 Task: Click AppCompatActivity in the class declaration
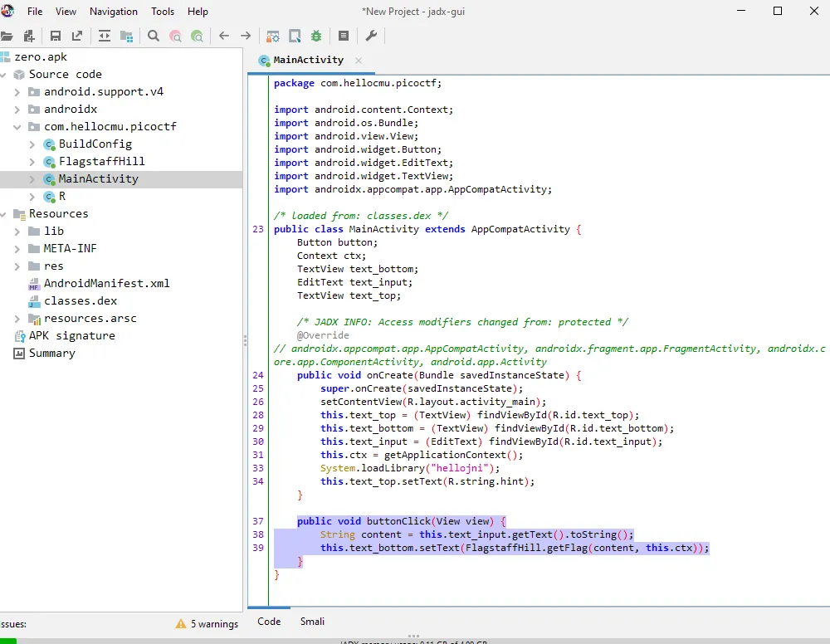coord(520,229)
